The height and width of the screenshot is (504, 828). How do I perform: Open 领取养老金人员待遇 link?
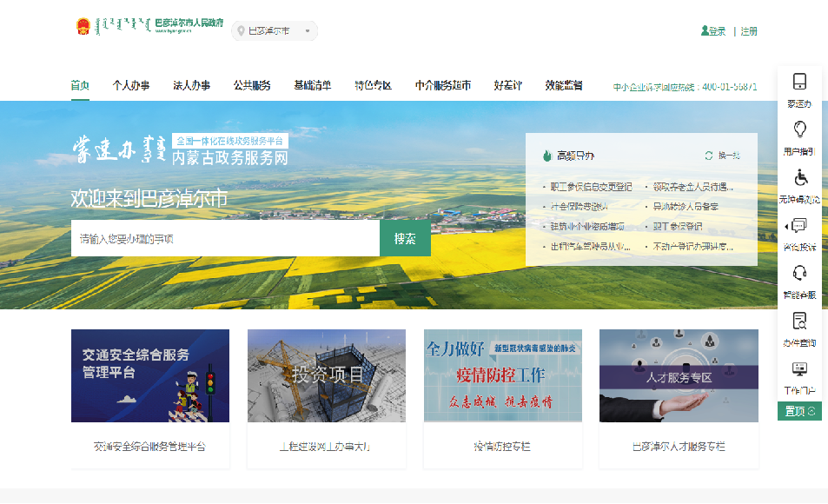click(x=692, y=187)
